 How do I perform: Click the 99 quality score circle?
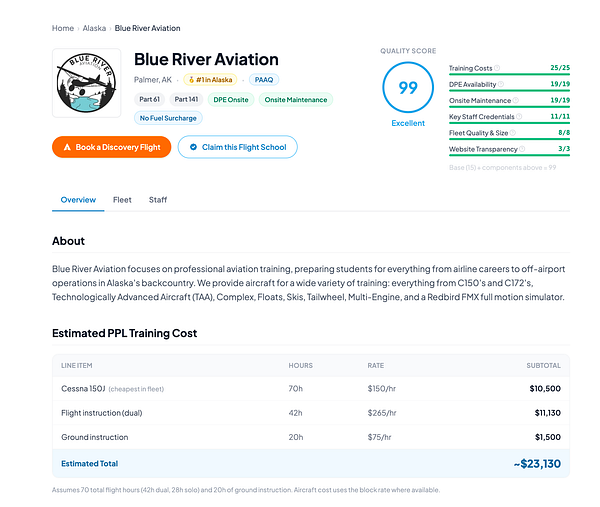pos(408,87)
